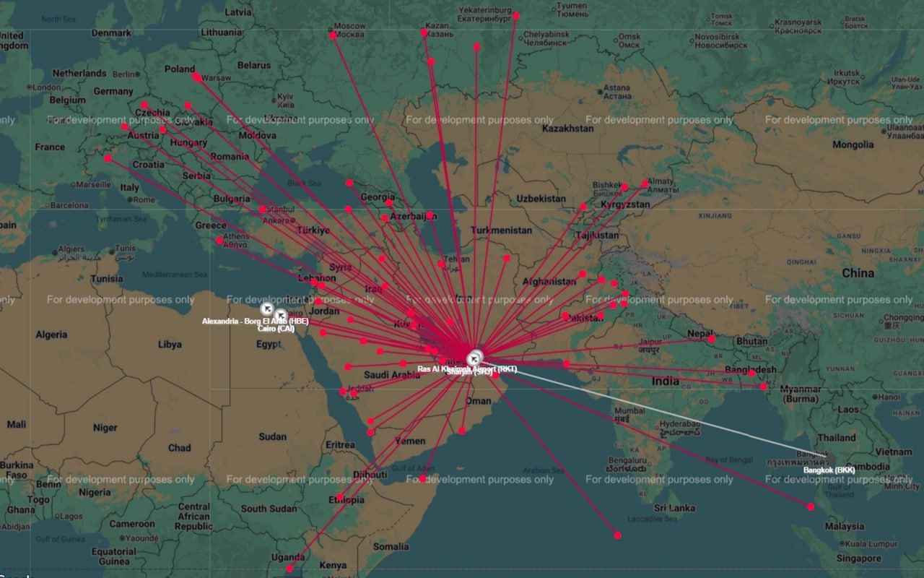
Task: Select the red destination dot near Athens
Action: click(x=219, y=241)
